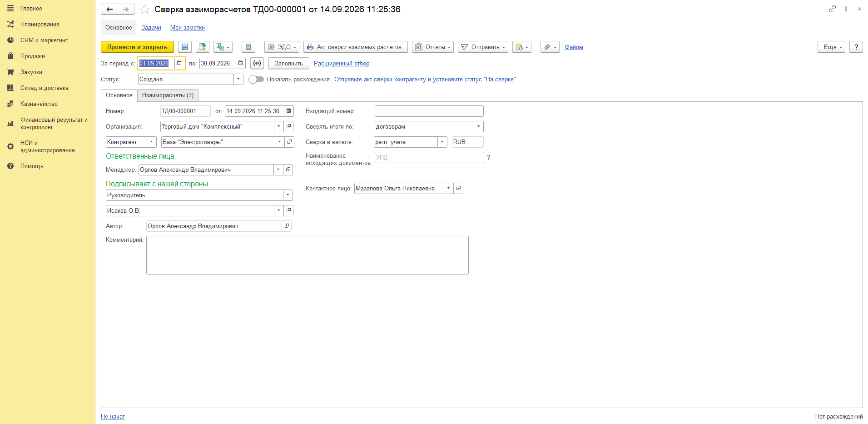Click the Провести и закрыть button
Screen dimensions: 868x424
pos(137,47)
